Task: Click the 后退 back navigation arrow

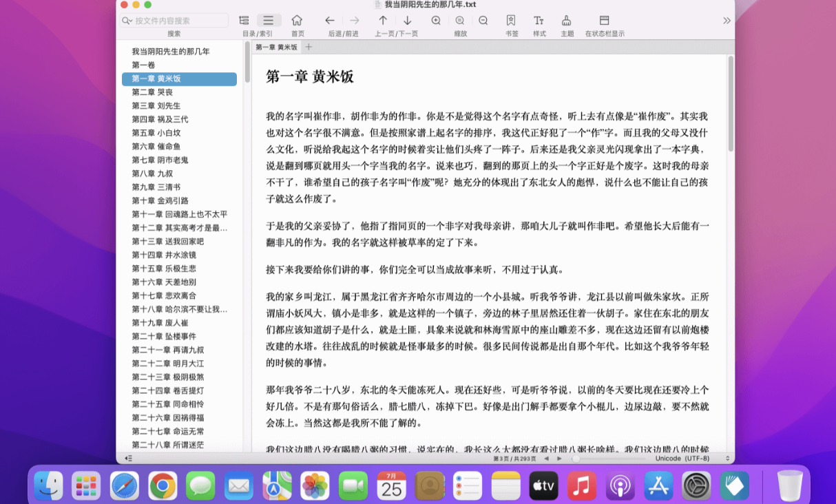Action: [329, 20]
